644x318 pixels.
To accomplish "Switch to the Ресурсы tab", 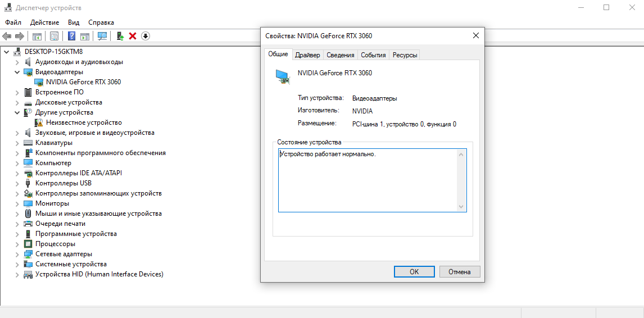I will 405,55.
